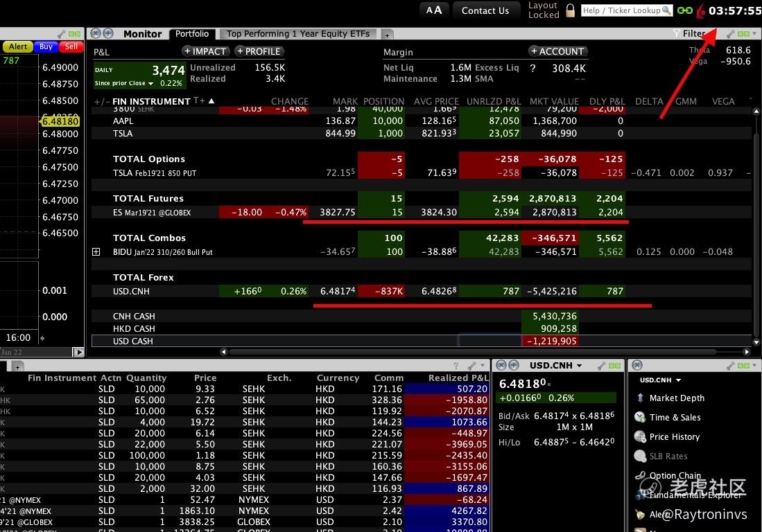This screenshot has height=532, width=762.
Task: Open wrench settings in Market Depth tools panel
Action: [x=730, y=366]
